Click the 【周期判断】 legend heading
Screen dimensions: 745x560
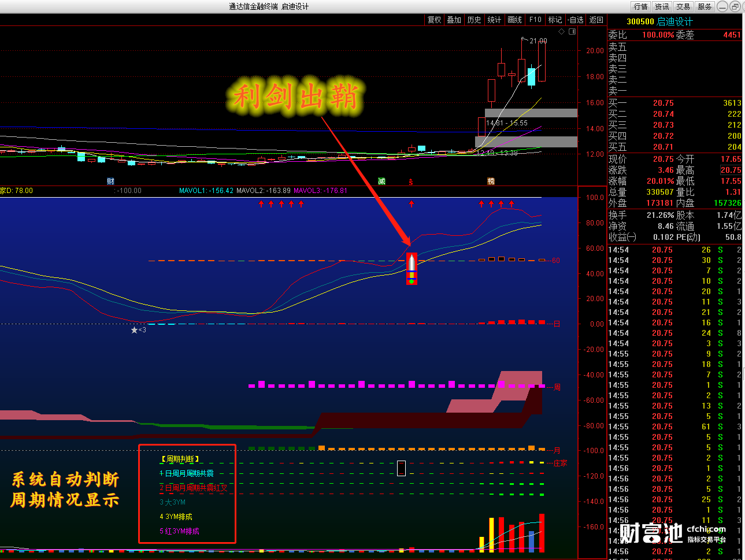pyautogui.click(x=180, y=459)
